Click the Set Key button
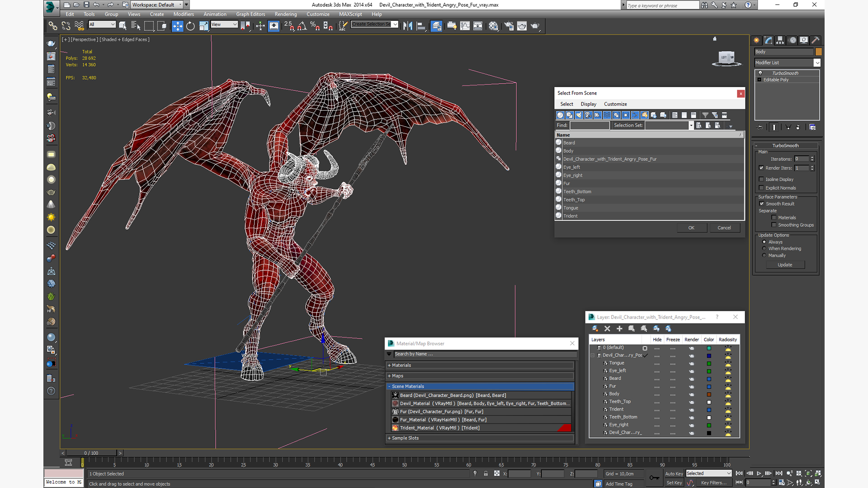 (674, 483)
